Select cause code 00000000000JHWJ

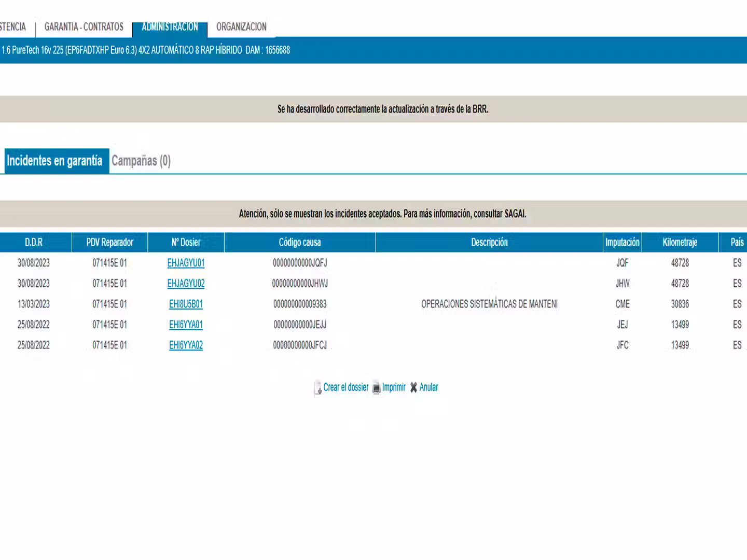click(x=300, y=284)
